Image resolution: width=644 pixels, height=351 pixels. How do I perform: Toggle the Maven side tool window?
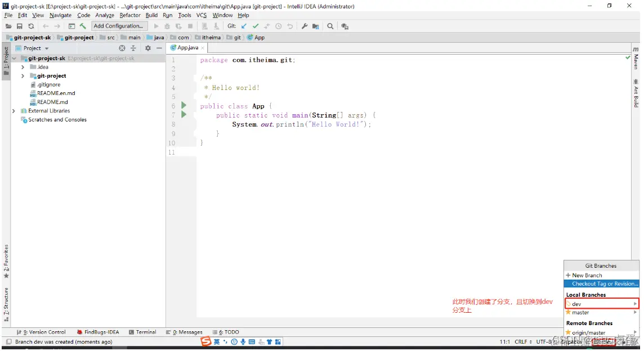[x=636, y=58]
